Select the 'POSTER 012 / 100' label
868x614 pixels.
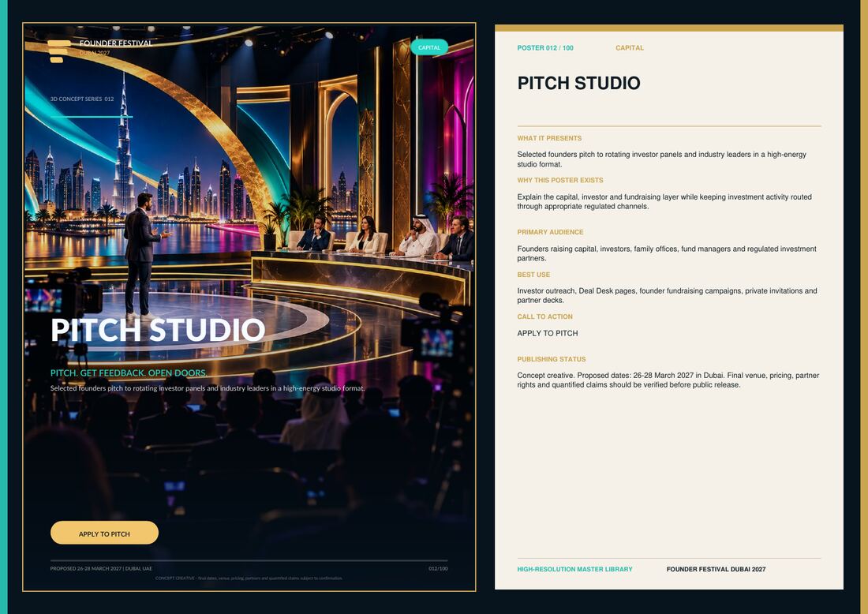coord(545,48)
